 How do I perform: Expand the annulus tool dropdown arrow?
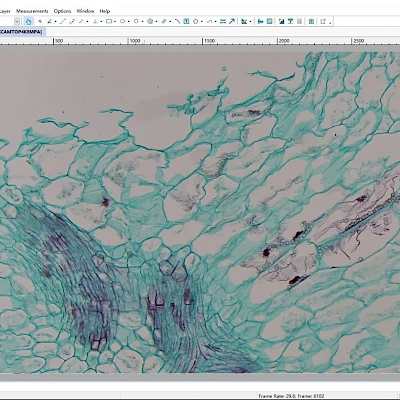pyautogui.click(x=156, y=22)
